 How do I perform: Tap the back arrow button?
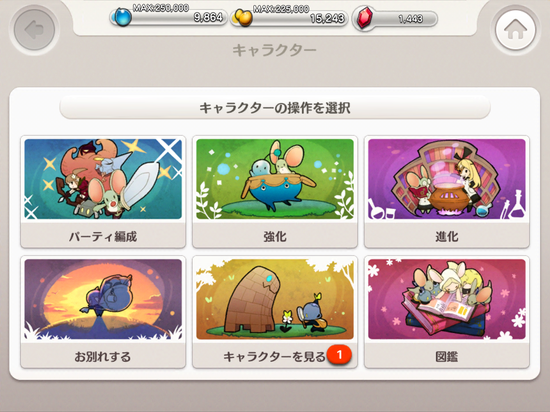(x=34, y=29)
